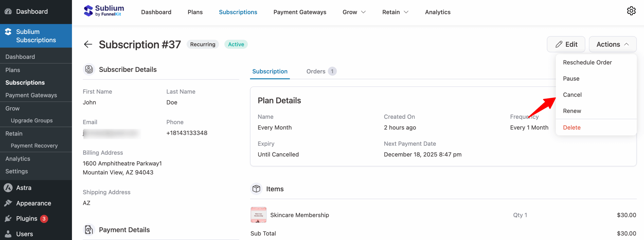Select Cancel from the Actions menu
The image size is (644, 240).
572,95
